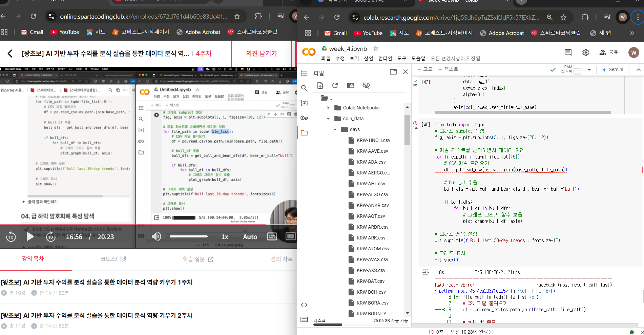Change video quality Auto setting
This screenshot has height=335, width=644.
click(x=250, y=237)
